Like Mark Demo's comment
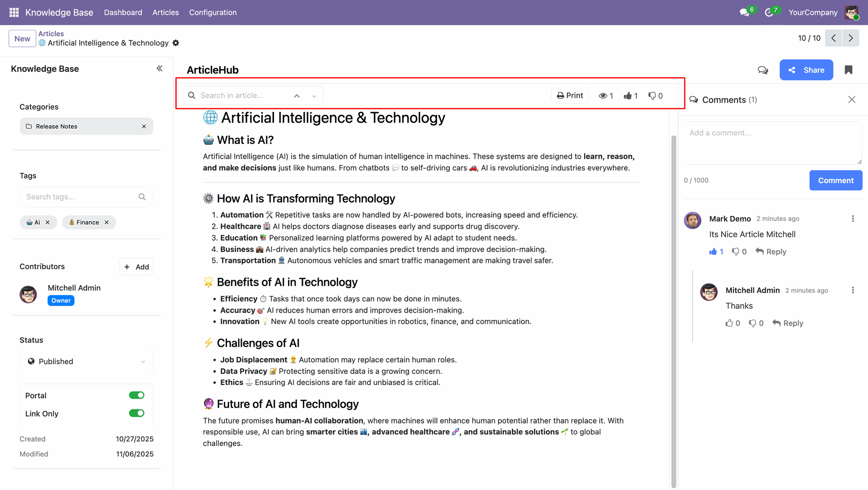The height and width of the screenshot is (490, 868). 713,252
